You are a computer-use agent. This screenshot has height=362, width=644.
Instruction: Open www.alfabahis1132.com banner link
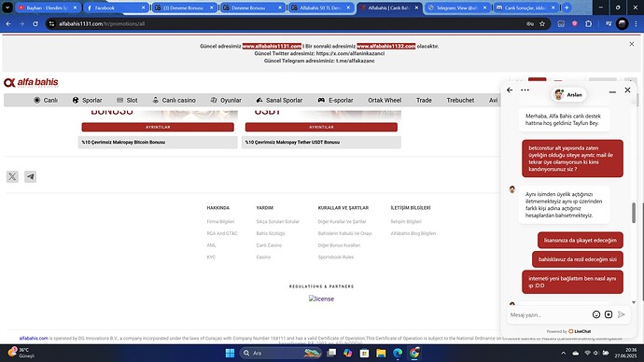click(386, 46)
